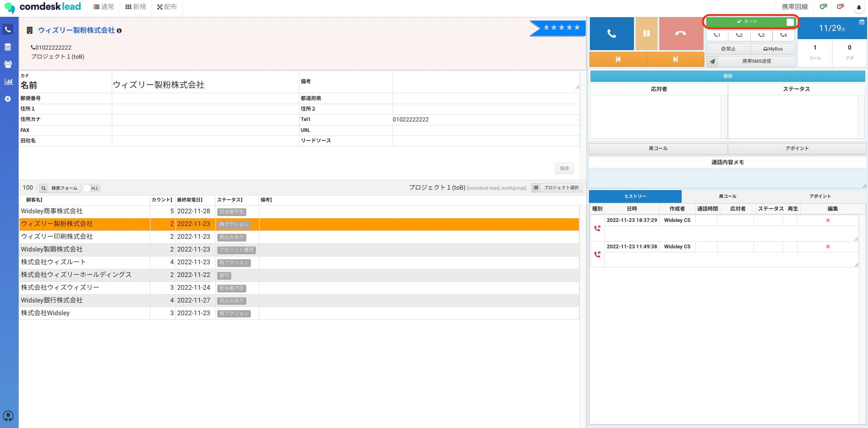The image size is (868, 428).
Task: Select row ウィズリー印刷株式会社
Action: pyautogui.click(x=299, y=237)
